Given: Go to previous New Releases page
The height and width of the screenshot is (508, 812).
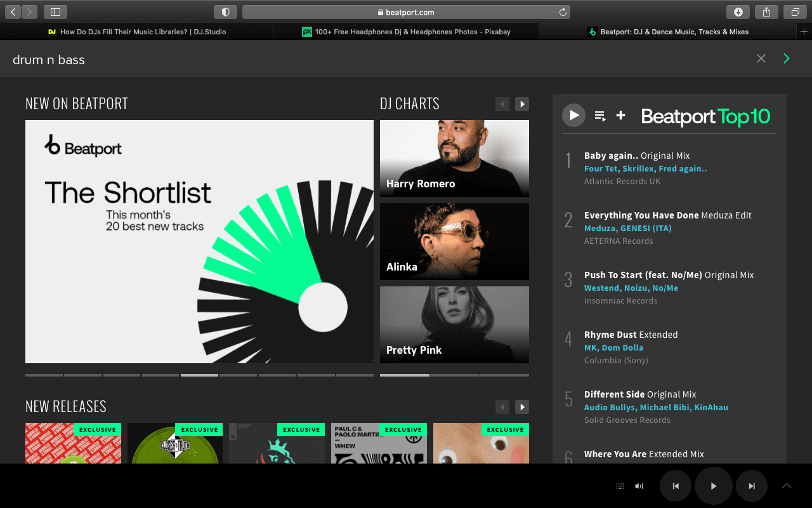Looking at the screenshot, I should pos(502,407).
